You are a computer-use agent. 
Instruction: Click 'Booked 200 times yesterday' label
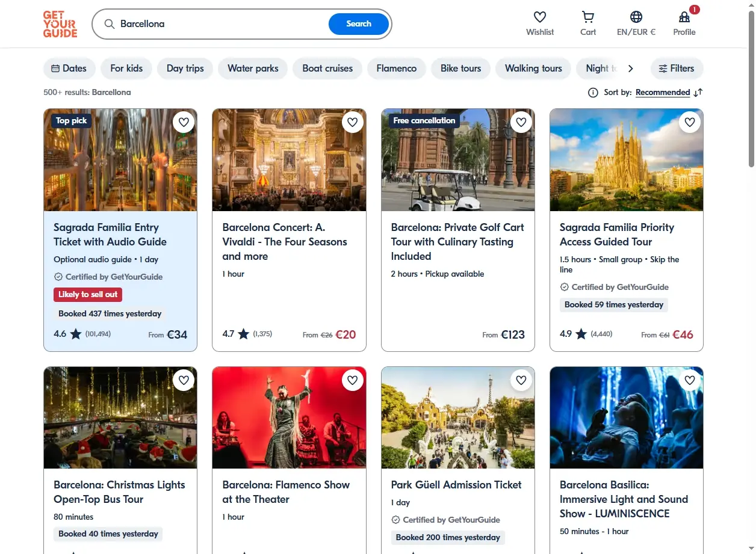pyautogui.click(x=448, y=537)
